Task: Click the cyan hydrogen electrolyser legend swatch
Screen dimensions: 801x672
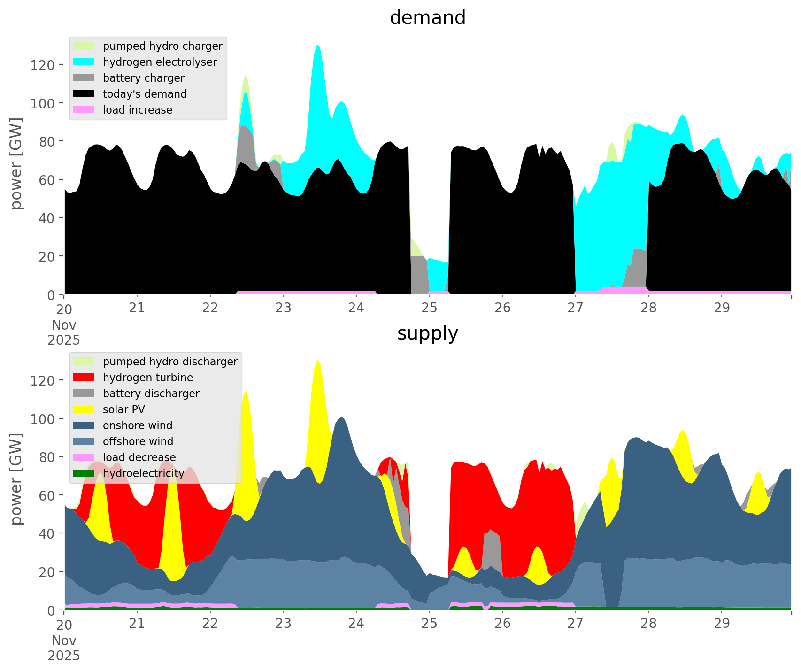Action: point(84,62)
